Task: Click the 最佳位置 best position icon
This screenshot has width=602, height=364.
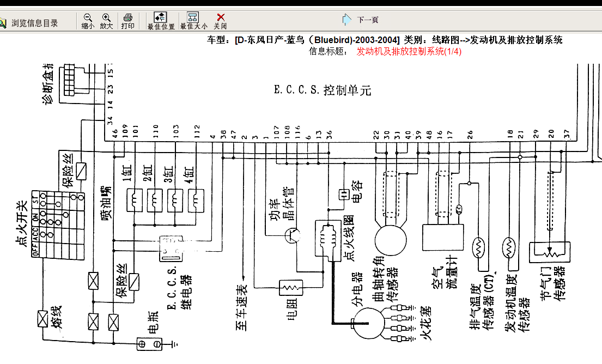Action: 161,17
